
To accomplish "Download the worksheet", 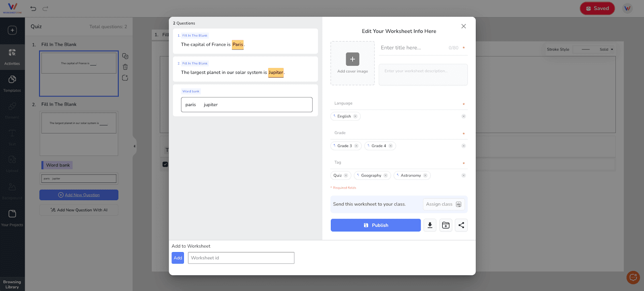I will point(430,225).
